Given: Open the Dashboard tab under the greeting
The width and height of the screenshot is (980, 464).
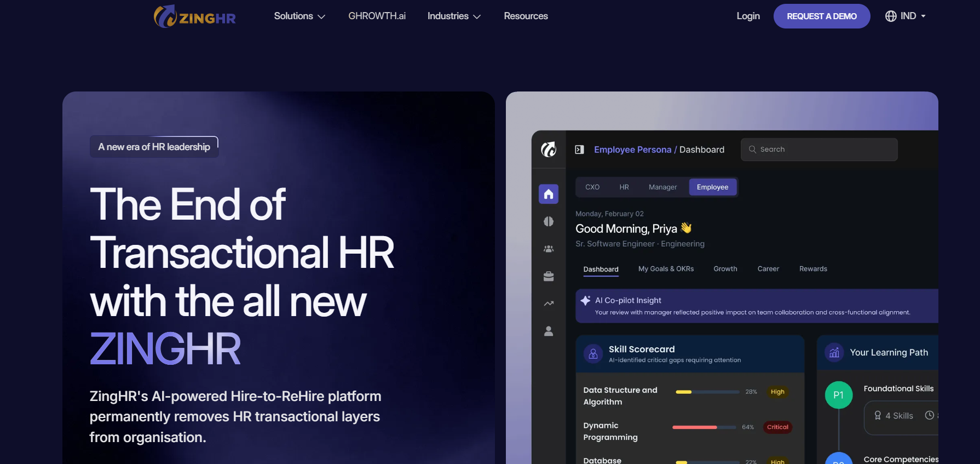Looking at the screenshot, I should pos(601,270).
